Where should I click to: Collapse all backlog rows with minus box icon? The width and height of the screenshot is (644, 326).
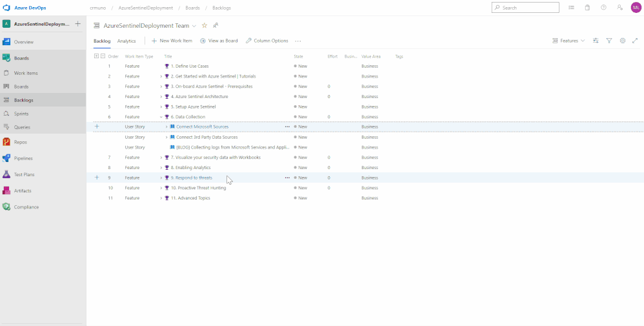point(103,56)
